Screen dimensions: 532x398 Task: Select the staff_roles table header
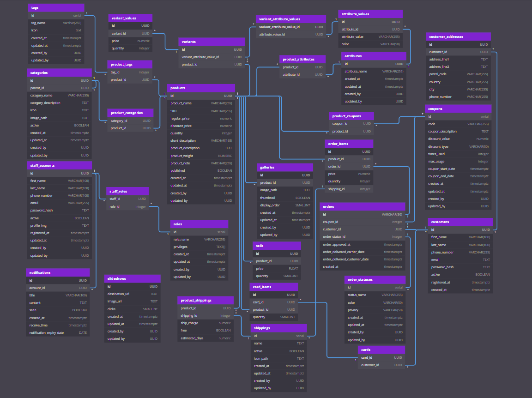pyautogui.click(x=127, y=191)
